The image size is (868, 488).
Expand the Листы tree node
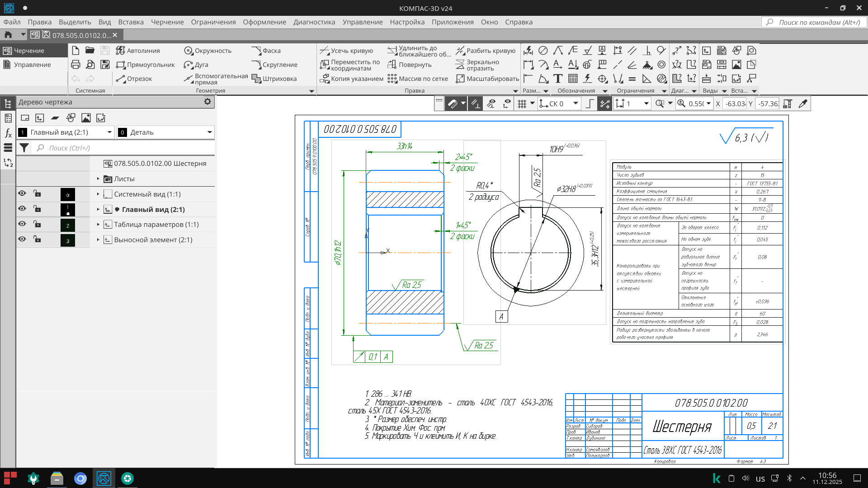[98, 179]
